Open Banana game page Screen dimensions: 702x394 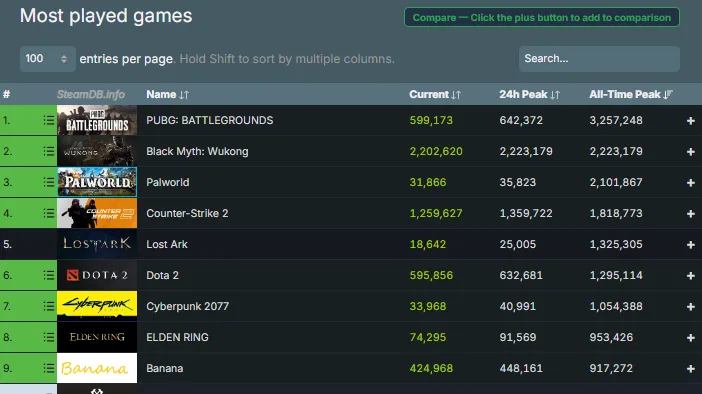(164, 368)
